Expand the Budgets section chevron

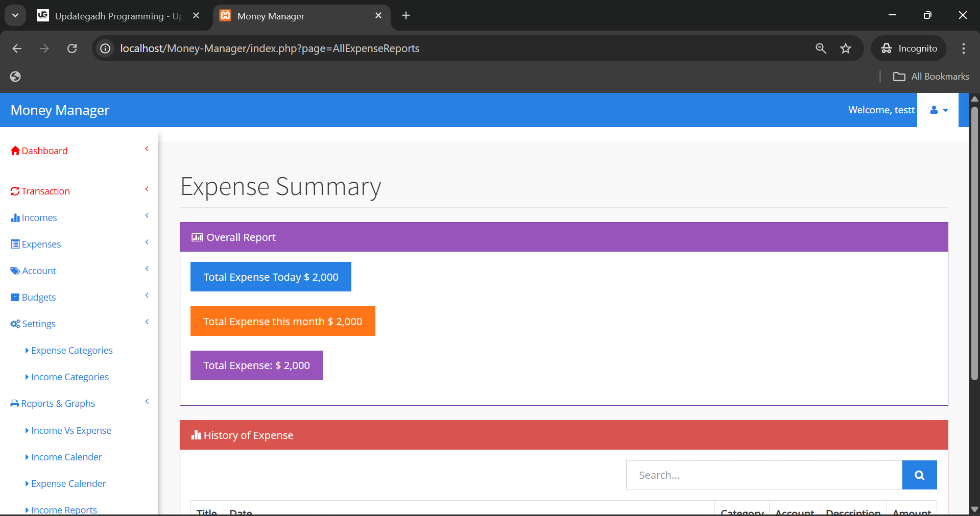tap(147, 295)
